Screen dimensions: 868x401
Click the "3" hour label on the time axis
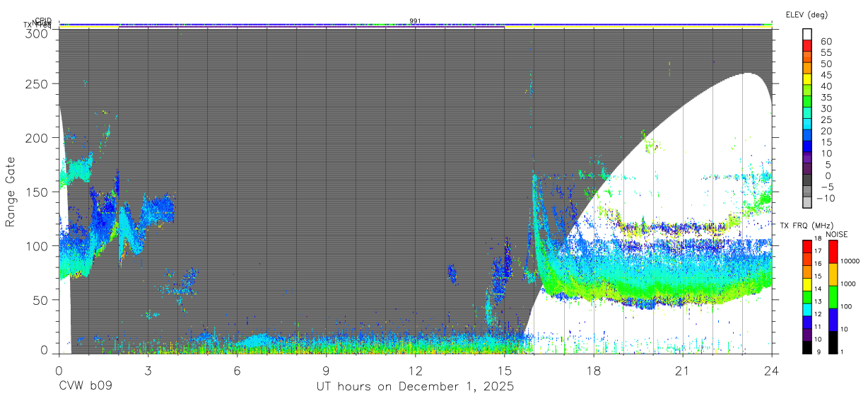pos(148,371)
